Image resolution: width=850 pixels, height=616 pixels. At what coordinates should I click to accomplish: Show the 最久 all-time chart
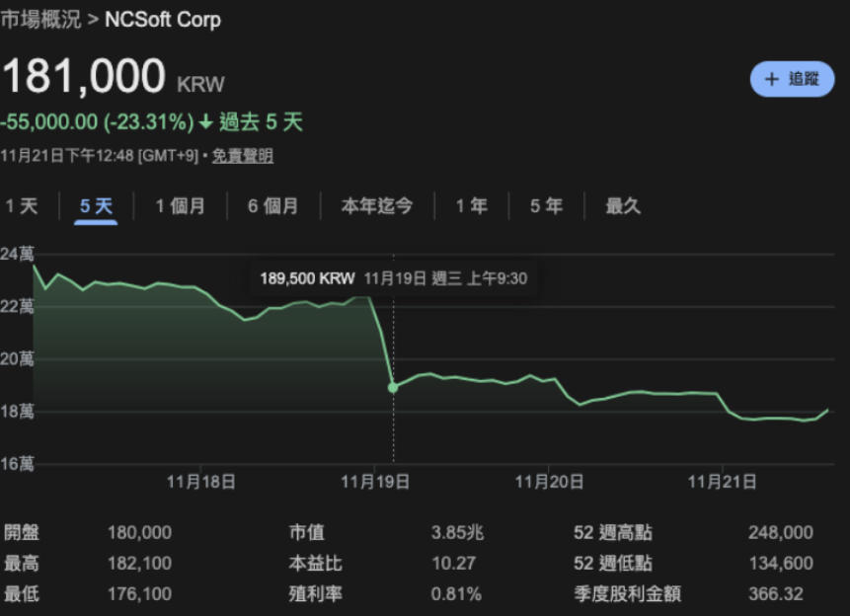point(622,206)
